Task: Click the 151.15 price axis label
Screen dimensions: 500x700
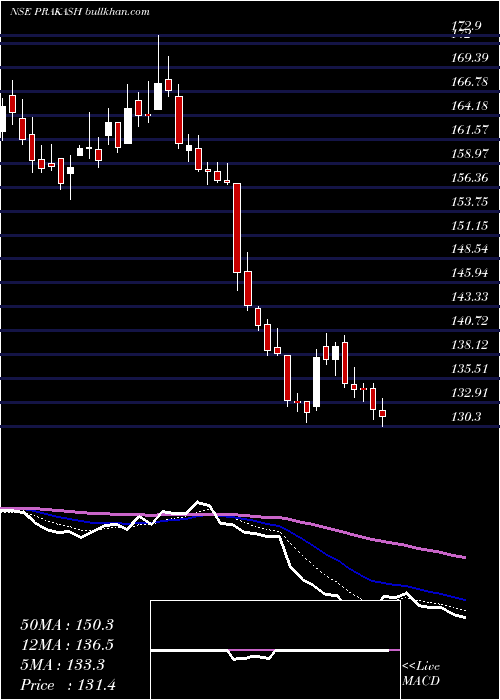Action: (469, 226)
